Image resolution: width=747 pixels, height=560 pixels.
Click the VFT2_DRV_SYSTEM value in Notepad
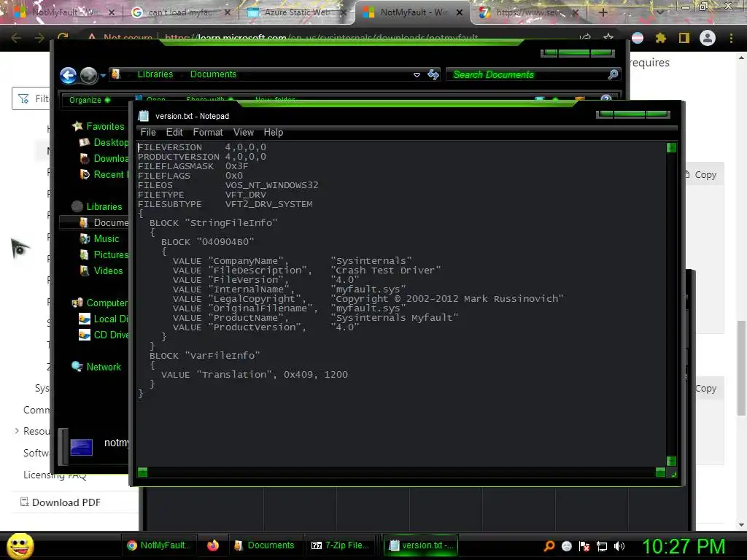point(268,204)
